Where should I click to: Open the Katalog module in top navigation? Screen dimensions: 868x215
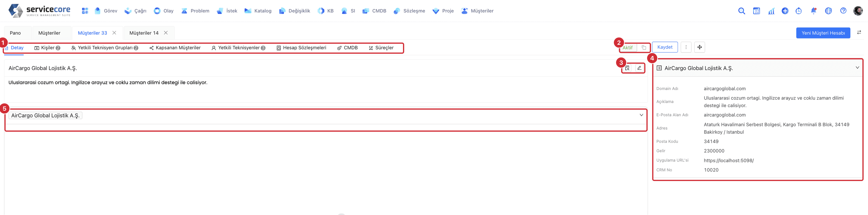(258, 11)
